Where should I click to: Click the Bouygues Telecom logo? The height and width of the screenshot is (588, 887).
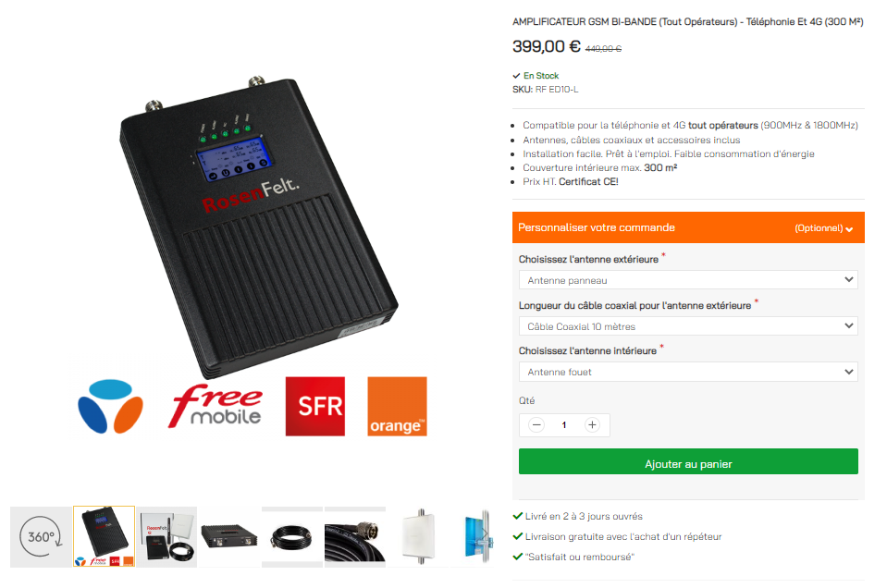(x=110, y=407)
